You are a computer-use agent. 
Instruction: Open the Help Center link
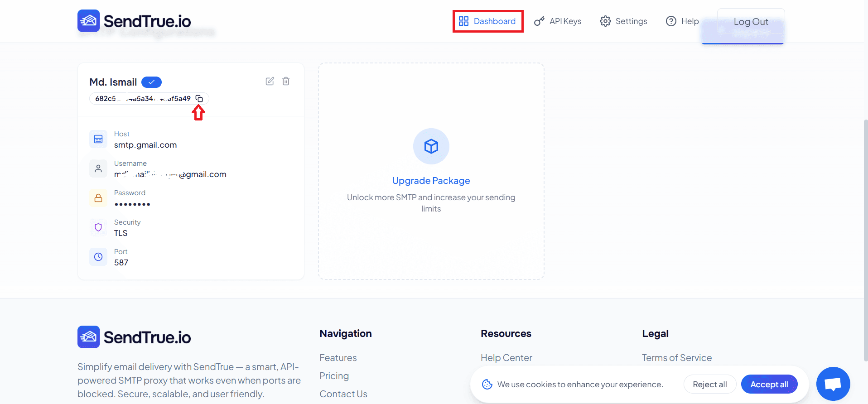pos(506,358)
